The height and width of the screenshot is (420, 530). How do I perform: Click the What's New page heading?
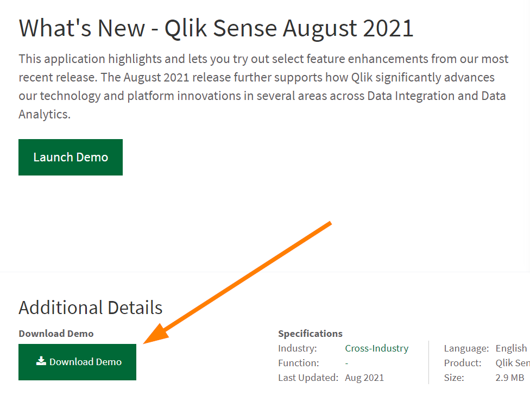coord(216,28)
